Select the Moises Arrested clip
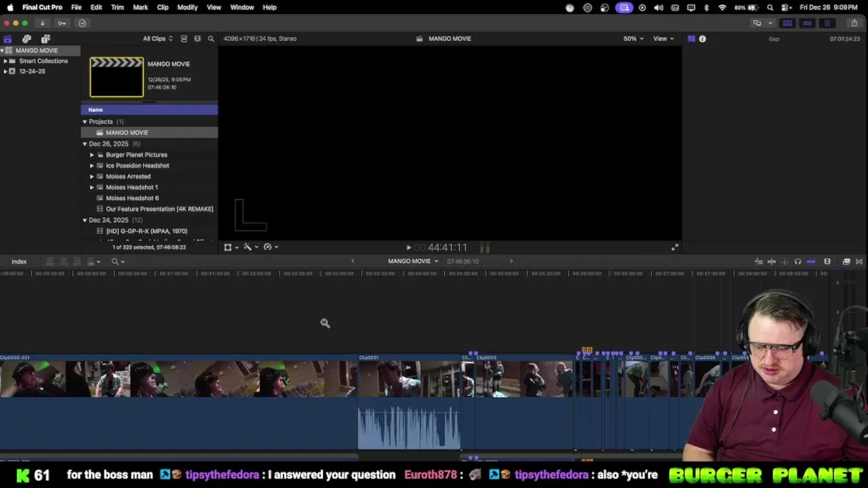Viewport: 868px width, 488px height. (149, 176)
